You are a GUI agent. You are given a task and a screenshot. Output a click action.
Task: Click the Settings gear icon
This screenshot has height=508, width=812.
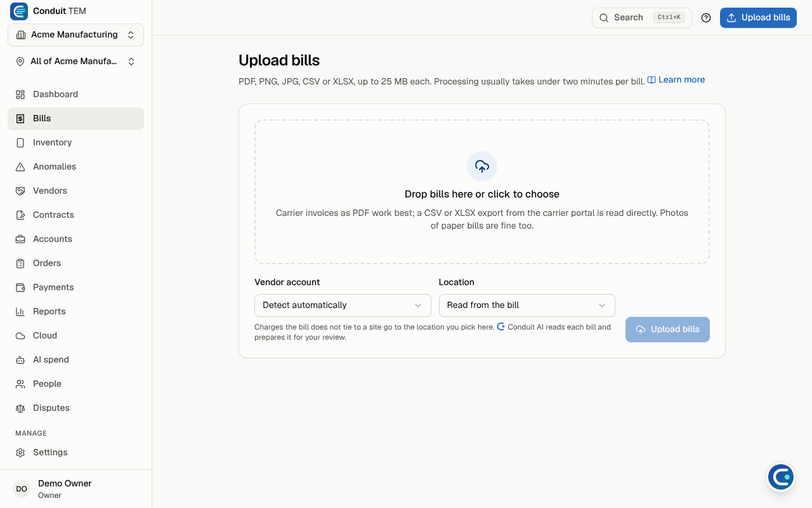coord(20,452)
